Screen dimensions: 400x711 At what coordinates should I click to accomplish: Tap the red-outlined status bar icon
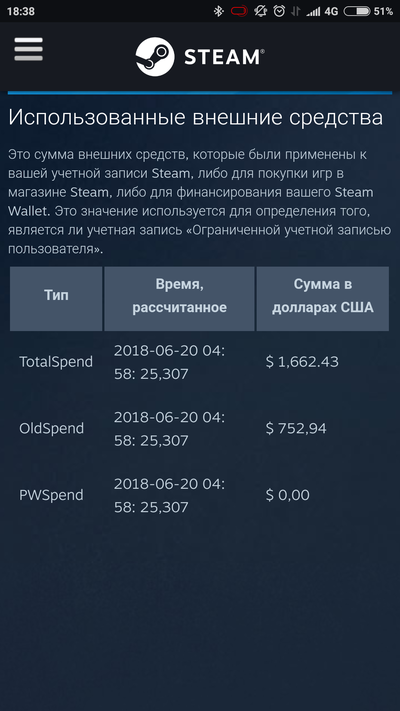coord(239,11)
